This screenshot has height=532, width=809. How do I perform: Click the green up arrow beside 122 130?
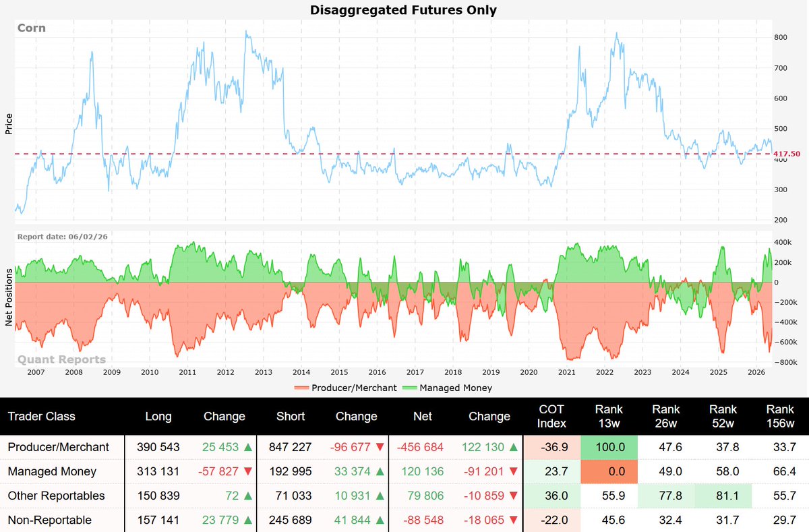513,447
